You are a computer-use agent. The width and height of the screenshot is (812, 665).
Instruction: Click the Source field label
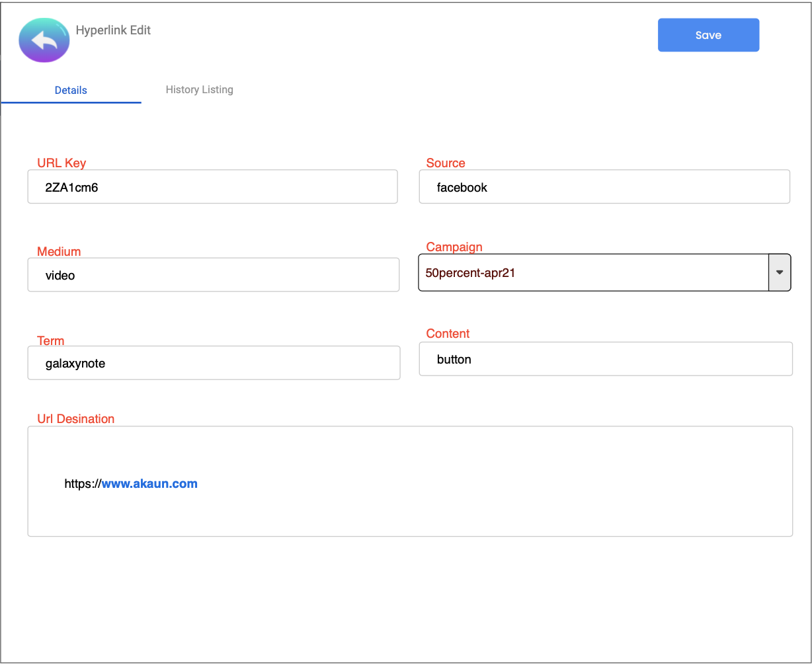[x=446, y=163]
